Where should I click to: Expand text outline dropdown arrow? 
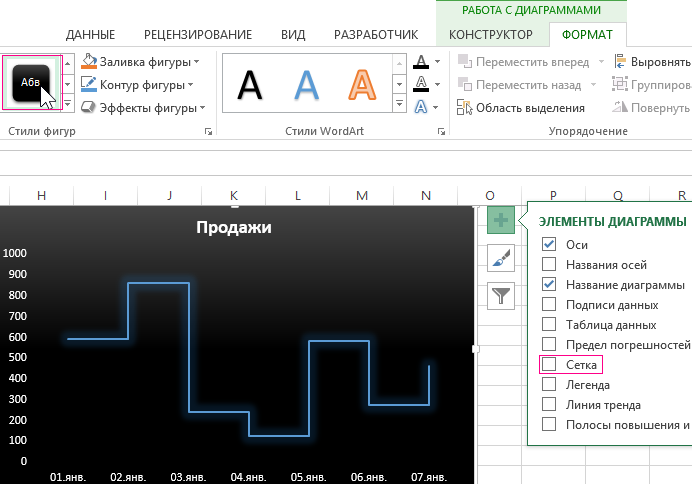coord(437,84)
